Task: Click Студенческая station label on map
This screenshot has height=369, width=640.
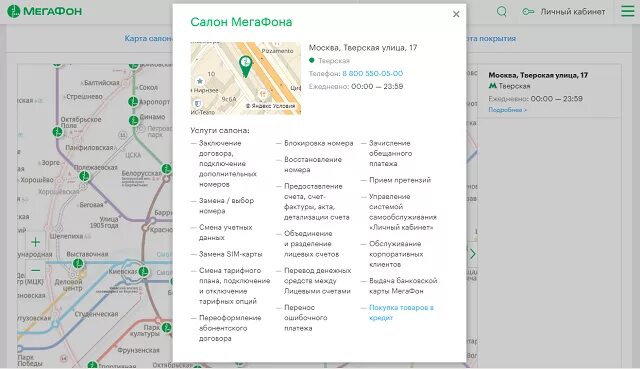Action: click(96, 314)
